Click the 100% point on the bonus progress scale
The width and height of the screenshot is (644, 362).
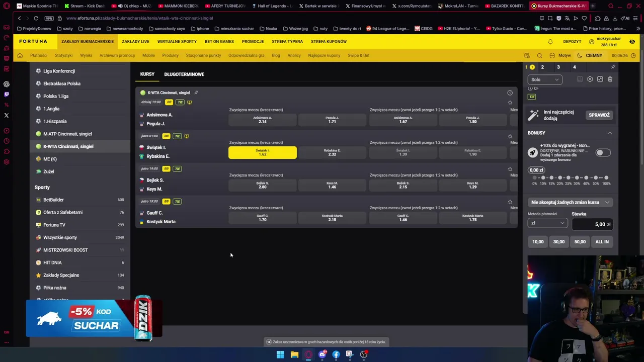[x=606, y=178]
